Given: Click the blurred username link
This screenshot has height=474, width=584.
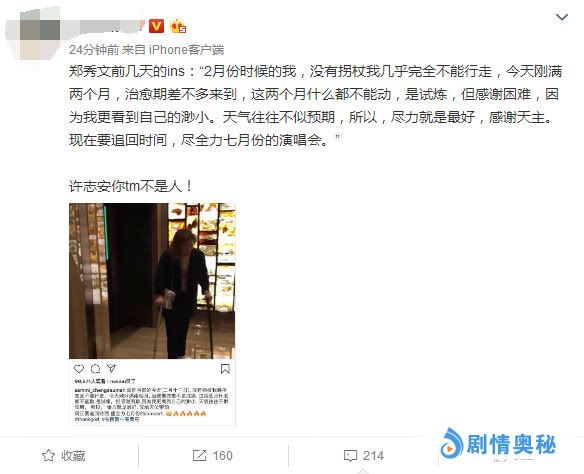Looking at the screenshot, I should coord(106,26).
